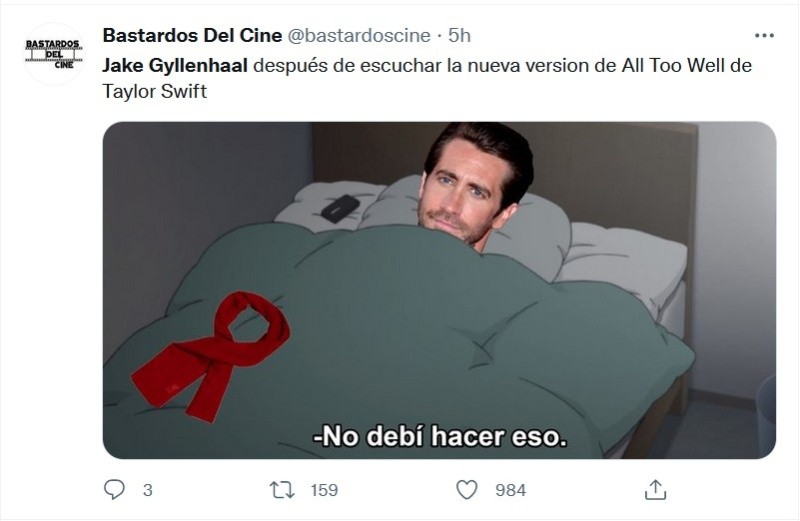The image size is (800, 521).
Task: Open the Bastardos Del Cine display name
Action: (192, 35)
